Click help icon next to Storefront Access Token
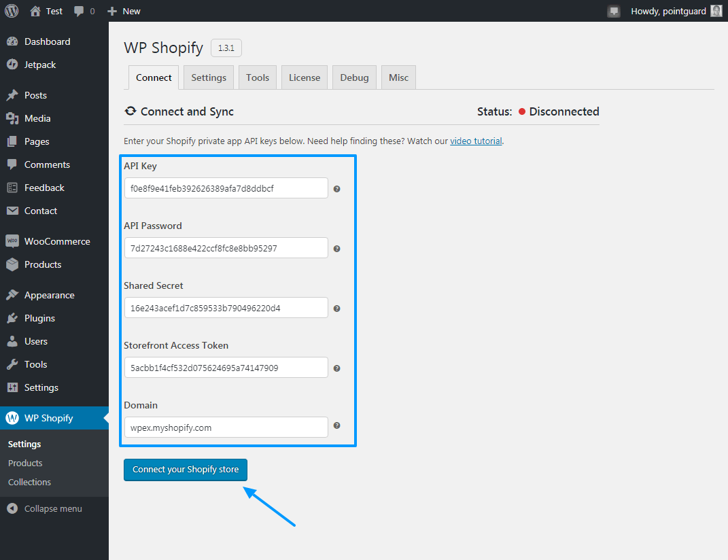 pyautogui.click(x=336, y=368)
